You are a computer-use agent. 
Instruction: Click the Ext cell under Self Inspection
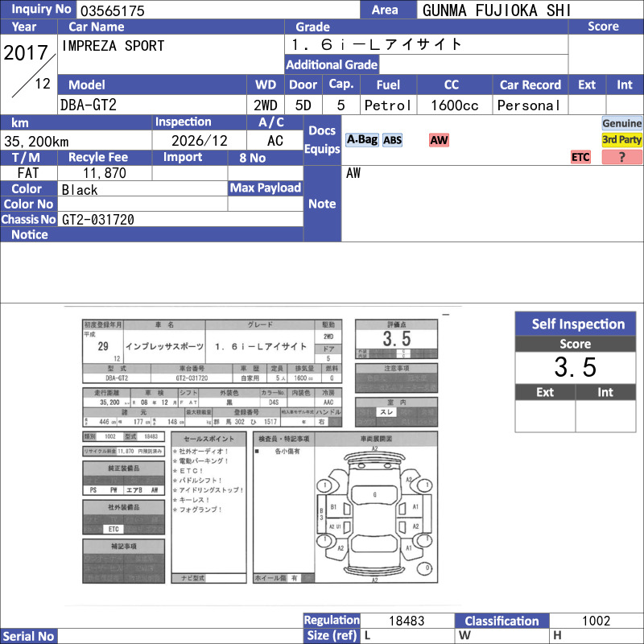(545, 415)
